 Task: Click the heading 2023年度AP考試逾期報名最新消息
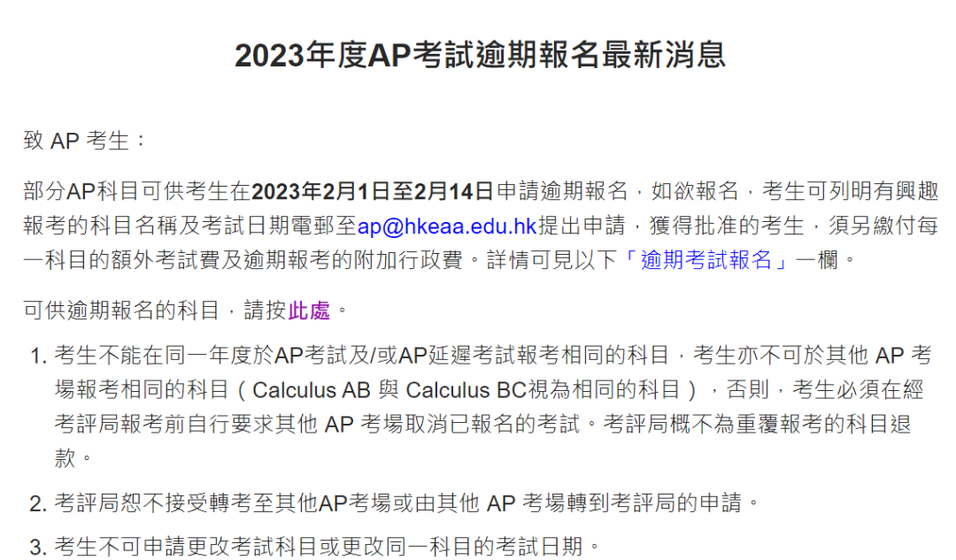(480, 56)
